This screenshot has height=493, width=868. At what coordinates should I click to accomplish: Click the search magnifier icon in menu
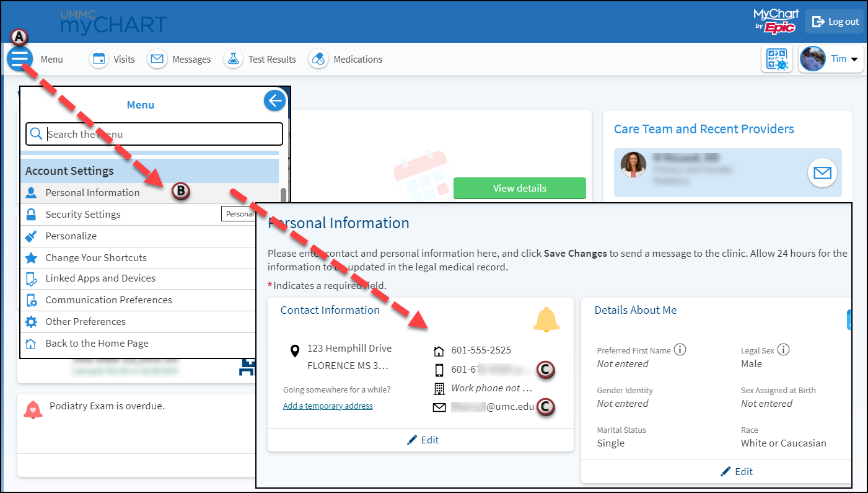36,134
